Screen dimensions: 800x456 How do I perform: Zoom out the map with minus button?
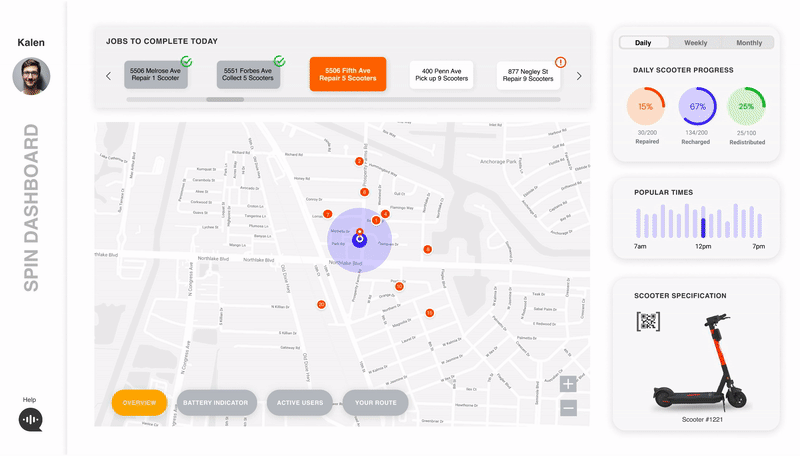568,408
